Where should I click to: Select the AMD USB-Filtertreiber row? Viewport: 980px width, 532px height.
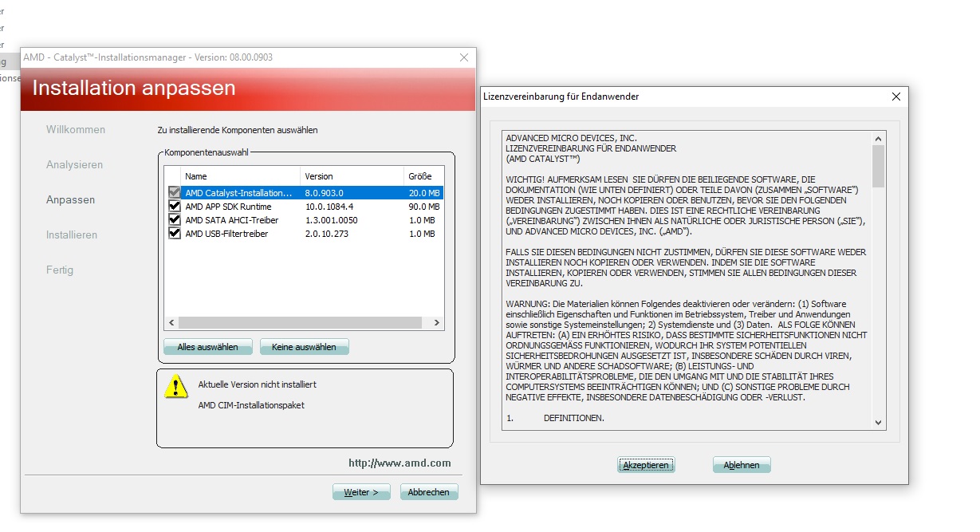tap(304, 234)
